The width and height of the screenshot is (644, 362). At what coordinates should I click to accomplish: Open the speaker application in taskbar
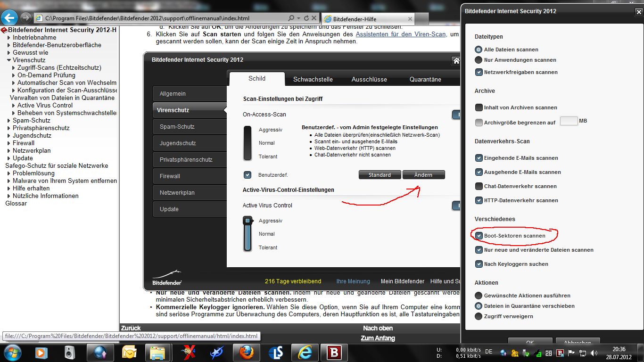click(69, 352)
